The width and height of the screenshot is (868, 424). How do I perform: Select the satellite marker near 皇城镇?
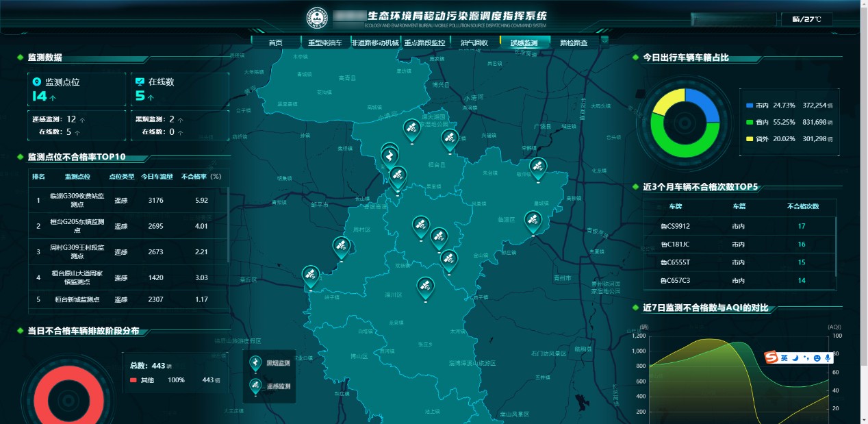pyautogui.click(x=533, y=222)
